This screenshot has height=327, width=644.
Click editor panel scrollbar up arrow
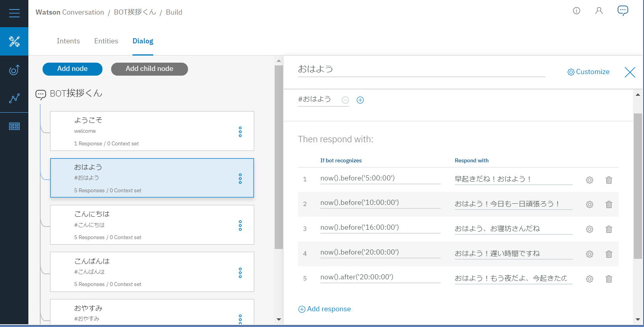tap(638, 95)
